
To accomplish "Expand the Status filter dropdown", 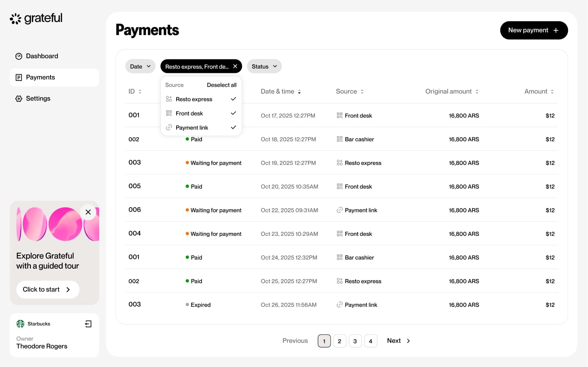I will (x=264, y=66).
